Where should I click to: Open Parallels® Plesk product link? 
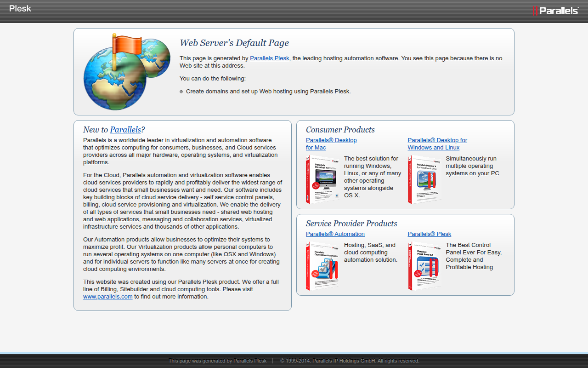click(x=430, y=234)
